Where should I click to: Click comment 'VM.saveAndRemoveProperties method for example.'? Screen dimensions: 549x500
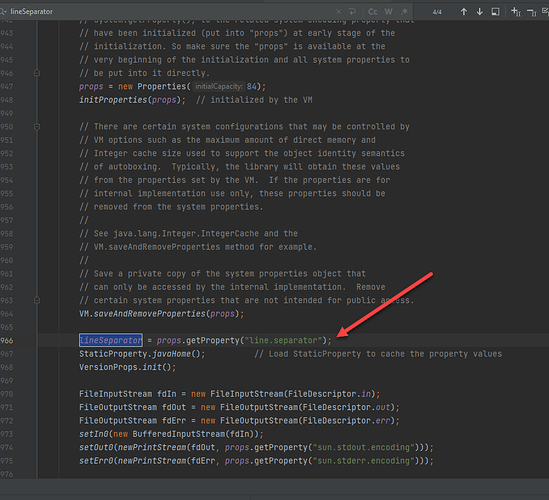pyautogui.click(x=198, y=247)
